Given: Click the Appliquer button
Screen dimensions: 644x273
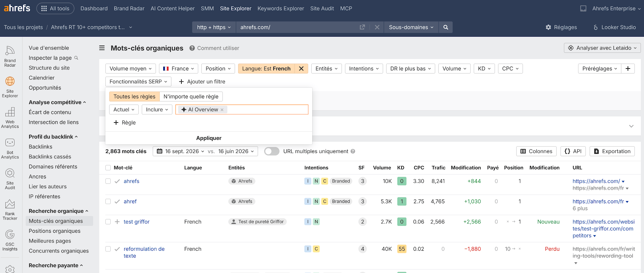Looking at the screenshot, I should (209, 138).
